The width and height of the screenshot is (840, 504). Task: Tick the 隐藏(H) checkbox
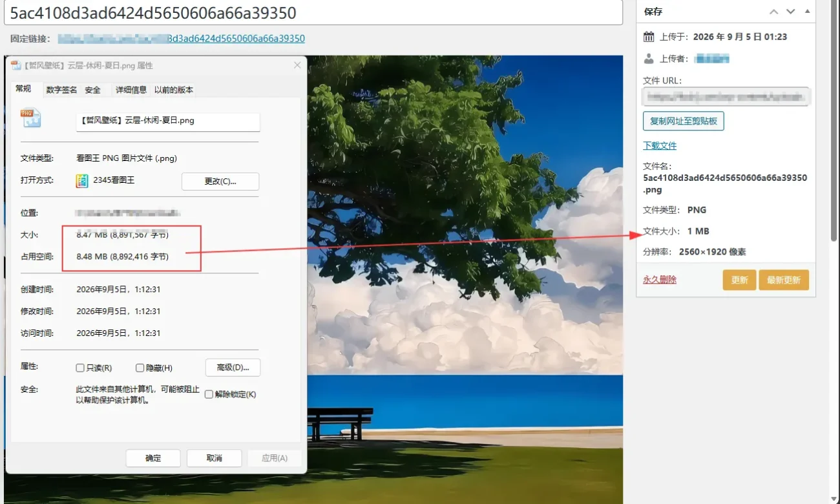click(x=140, y=368)
